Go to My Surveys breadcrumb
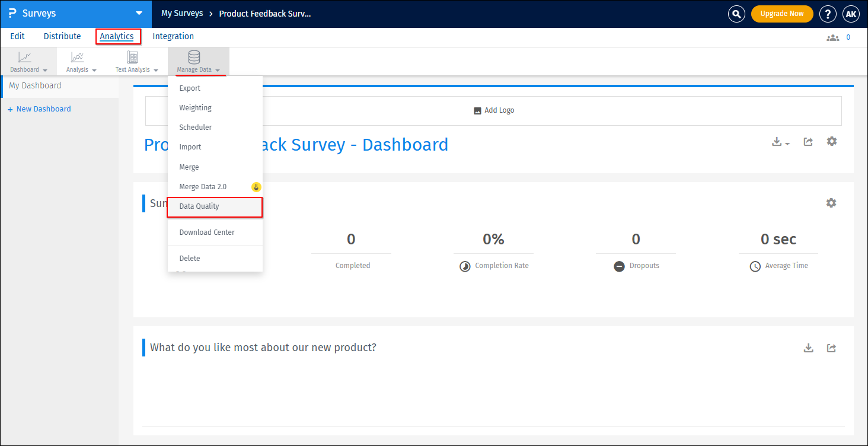Image resolution: width=868 pixels, height=446 pixels. coord(182,13)
